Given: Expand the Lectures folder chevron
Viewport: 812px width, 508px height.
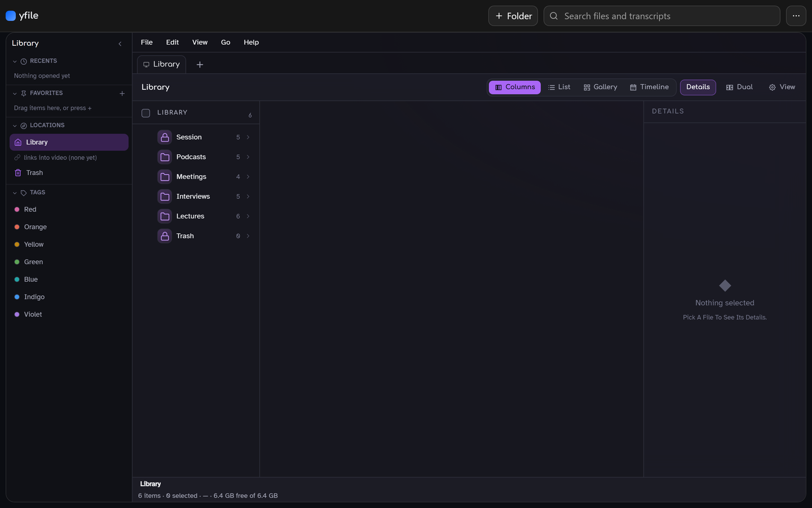Looking at the screenshot, I should click(248, 216).
